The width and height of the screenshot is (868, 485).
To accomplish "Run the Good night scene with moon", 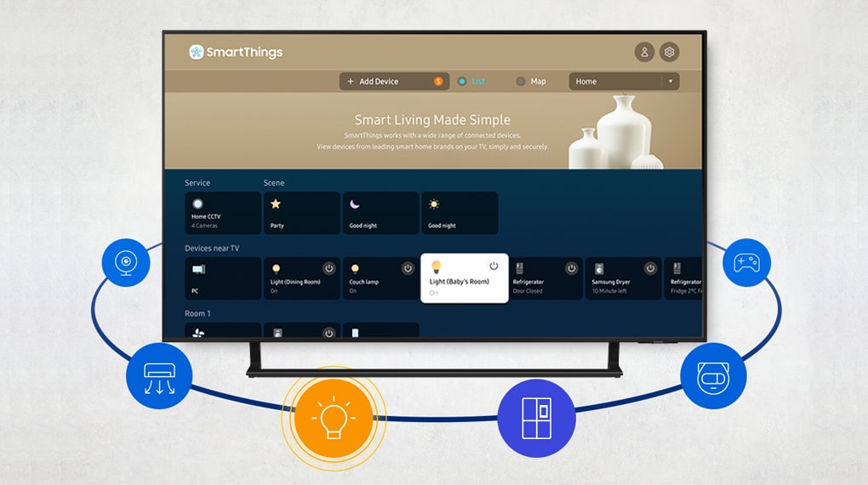I will pos(380,213).
